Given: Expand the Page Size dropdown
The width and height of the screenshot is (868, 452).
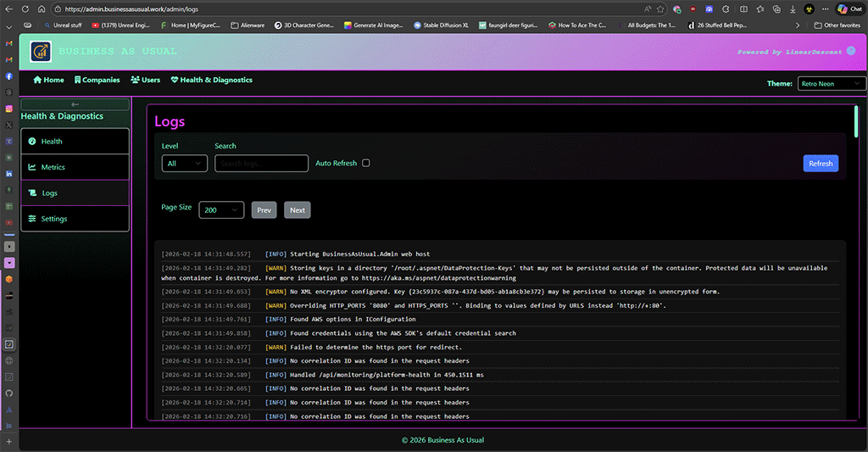Looking at the screenshot, I should [x=221, y=209].
